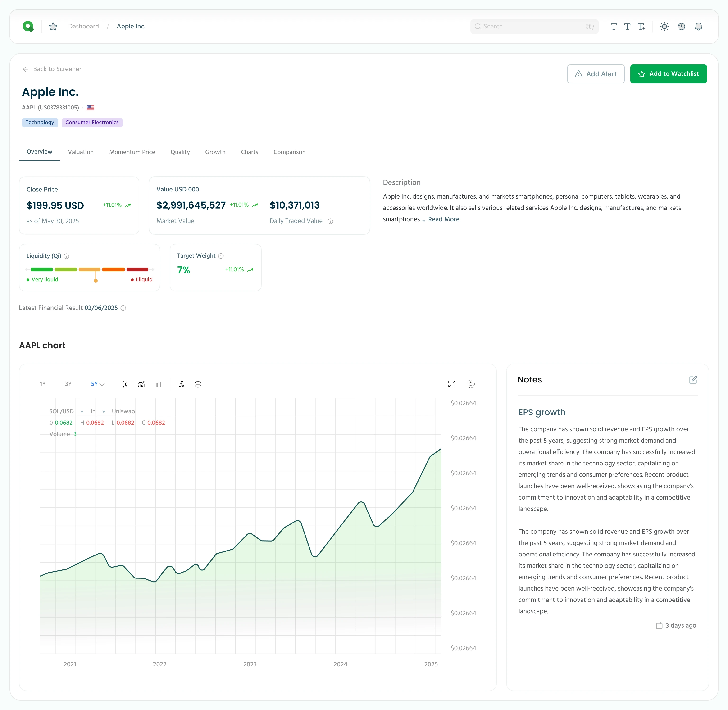Screen dimensions: 728x710
Task: Click the add (plus circle) chart icon
Action: click(198, 384)
